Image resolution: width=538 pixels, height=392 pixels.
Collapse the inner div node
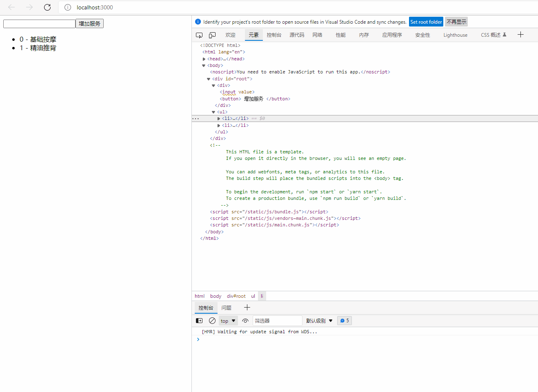(x=213, y=86)
